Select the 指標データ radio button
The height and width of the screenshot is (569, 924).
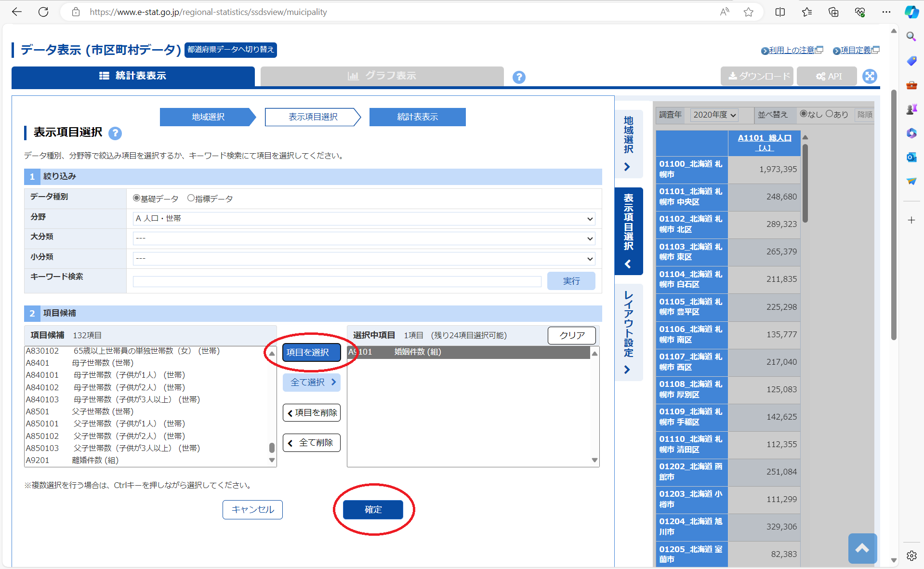(191, 198)
